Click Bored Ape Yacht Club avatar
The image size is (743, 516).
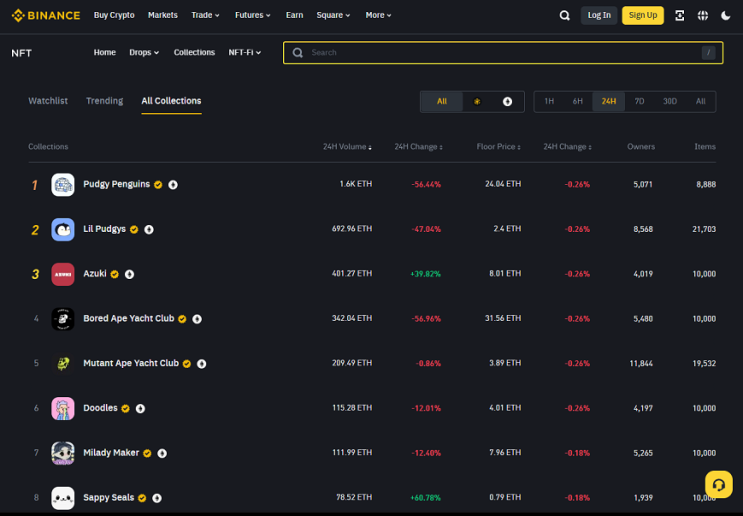(x=63, y=319)
